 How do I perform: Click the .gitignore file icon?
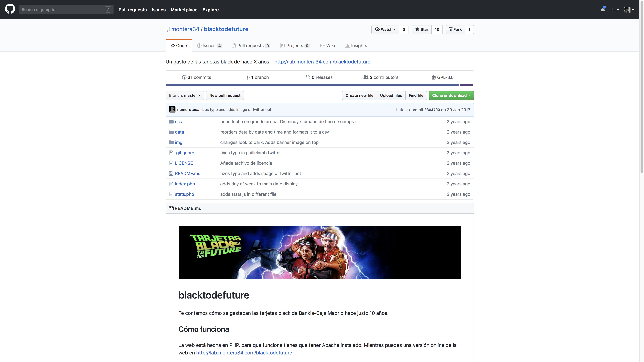click(x=171, y=153)
